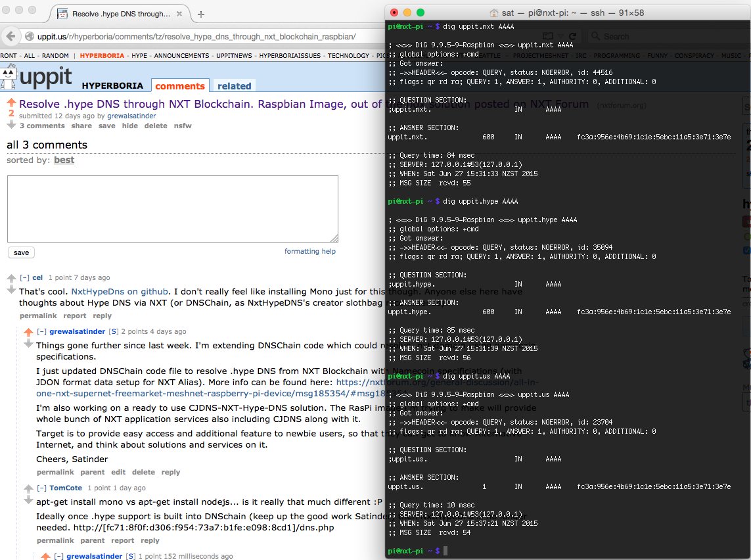Screen dimensions: 751x560
Task: Reply to cel's comment
Action: click(x=102, y=315)
